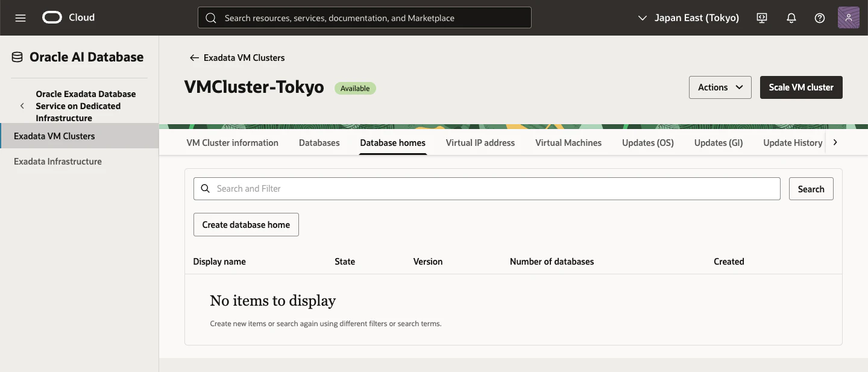Click the Number of databases column header
Image resolution: width=868 pixels, height=372 pixels.
552,262
